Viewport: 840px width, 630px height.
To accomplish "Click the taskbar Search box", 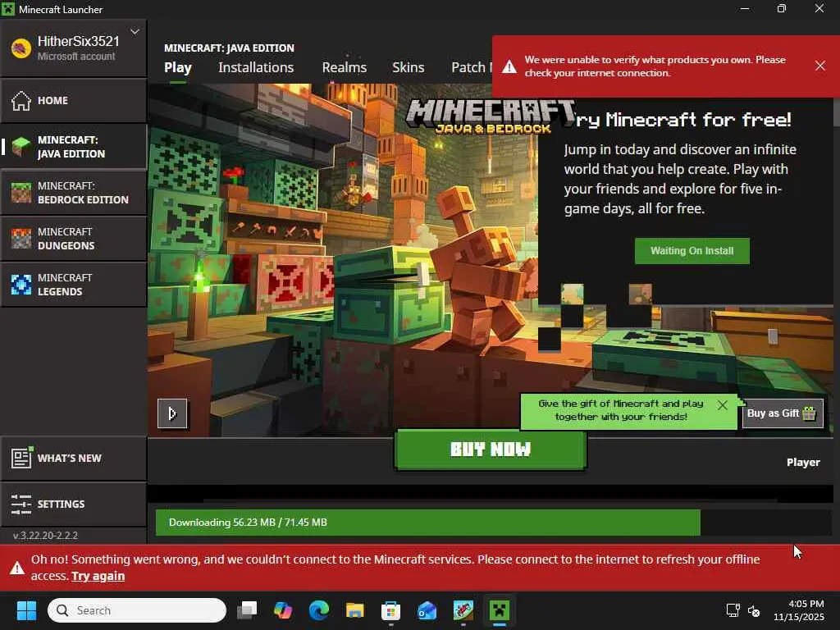I will coord(137,610).
